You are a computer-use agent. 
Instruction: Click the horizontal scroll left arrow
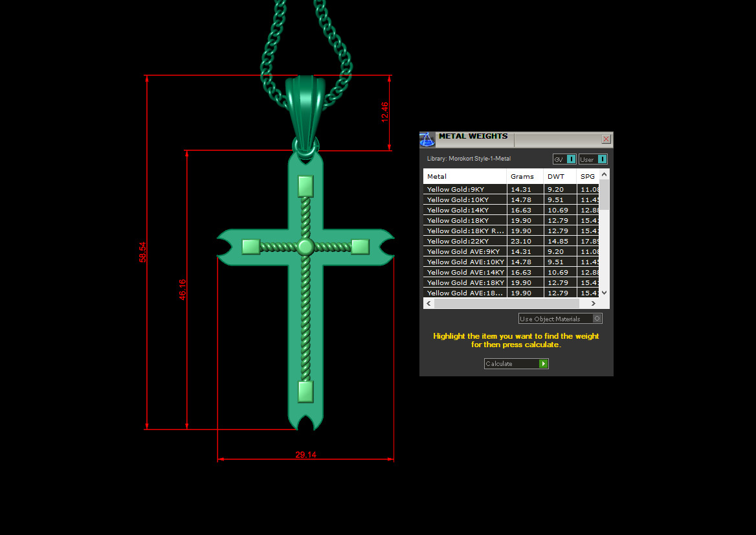pos(428,303)
